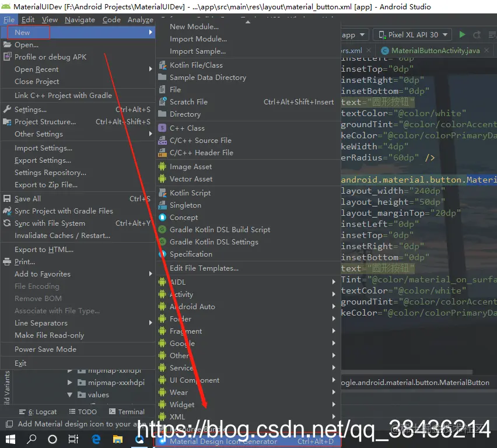This screenshot has height=448, width=497.
Task: Click the C/C++ Header File icon
Action: (x=162, y=153)
